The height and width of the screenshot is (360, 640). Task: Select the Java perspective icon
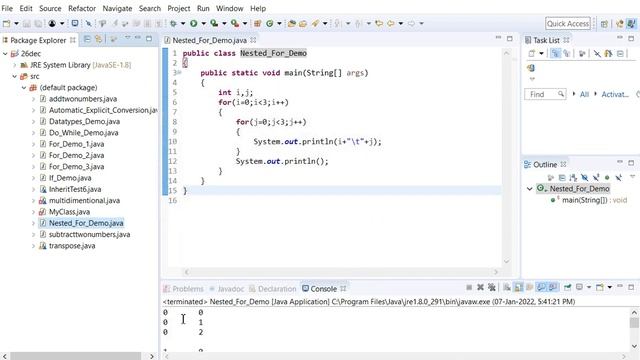pos(631,24)
